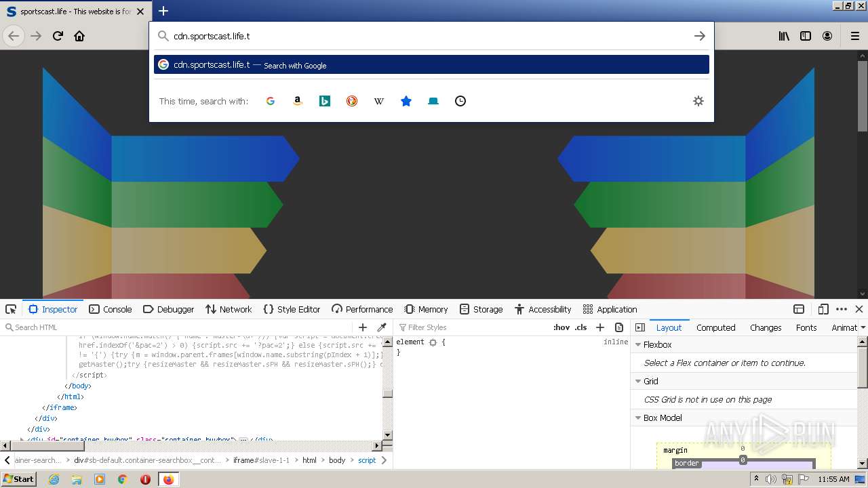Open the Windows Start menu
This screenshot has height=488, width=868.
tap(19, 479)
